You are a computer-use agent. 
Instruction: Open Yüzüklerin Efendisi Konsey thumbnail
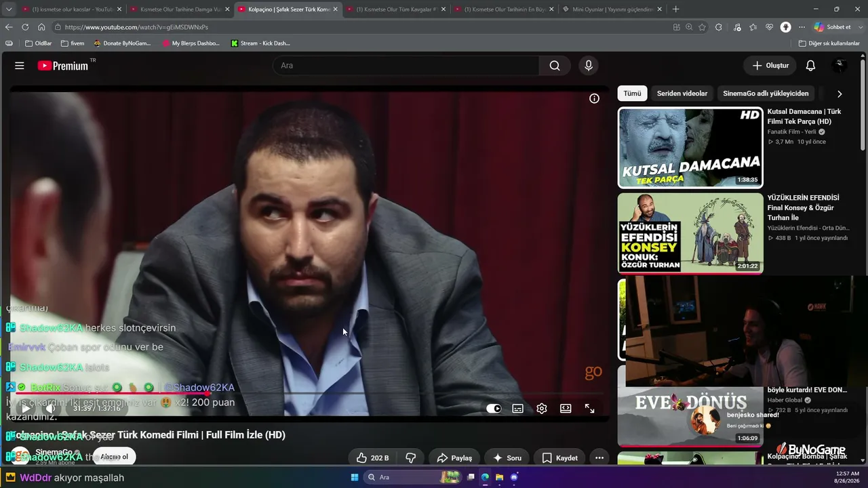pos(690,233)
